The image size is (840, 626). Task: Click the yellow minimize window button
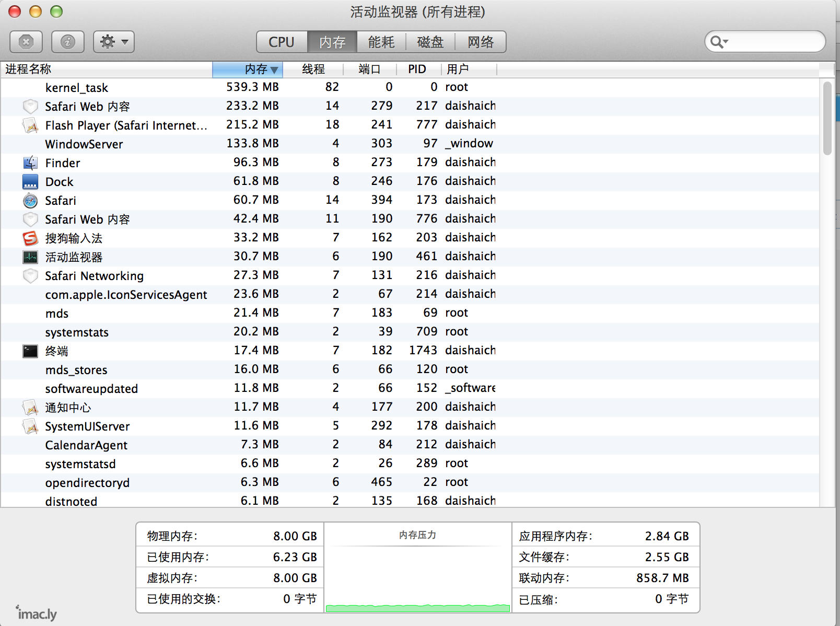pyautogui.click(x=36, y=11)
